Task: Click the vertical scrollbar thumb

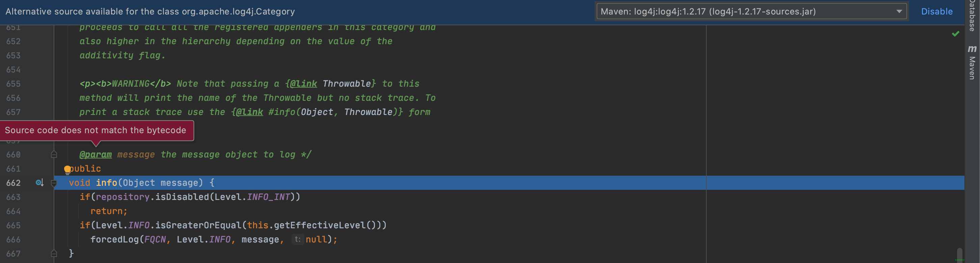Action: point(959,254)
